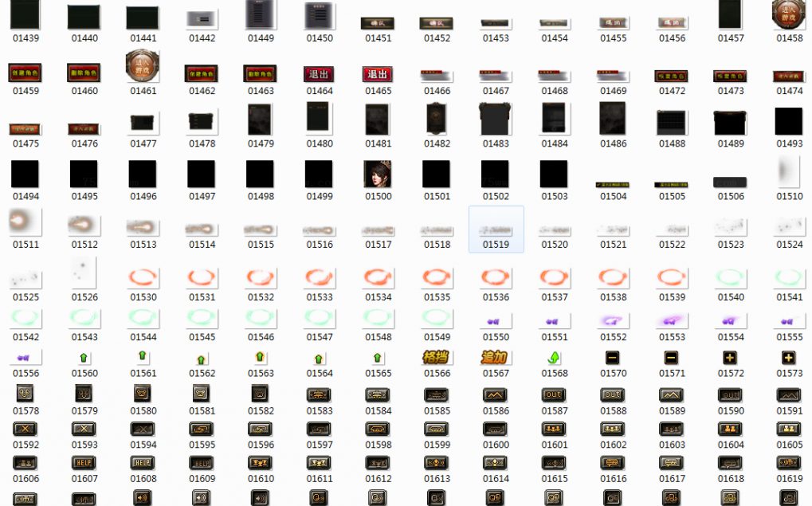Open the black square image 01494

(x=25, y=174)
